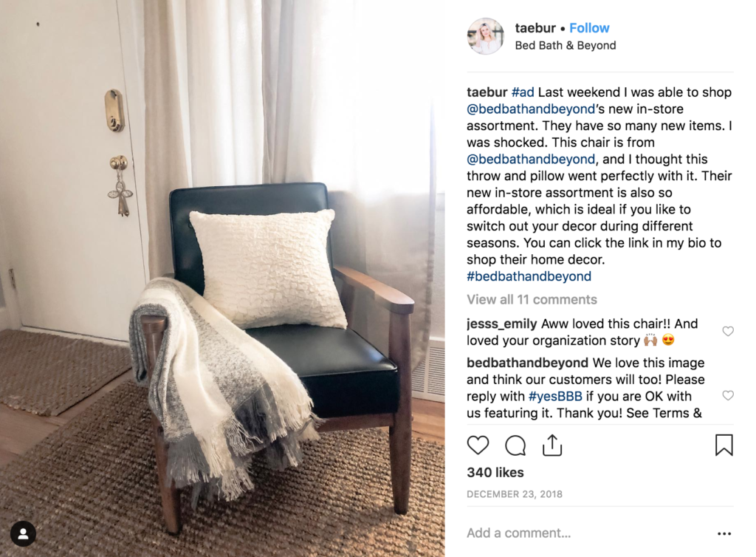Focus the Add a comment field

pos(588,533)
